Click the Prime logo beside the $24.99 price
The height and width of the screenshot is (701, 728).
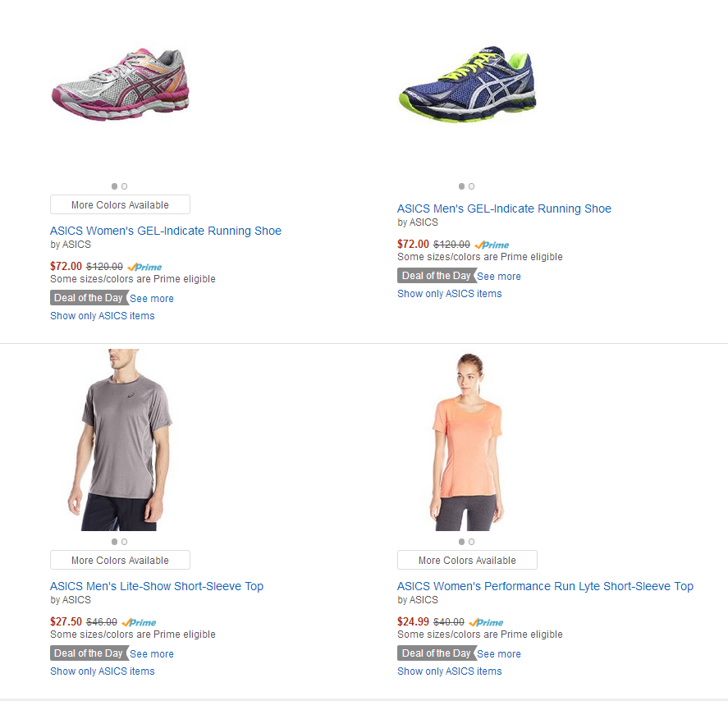tap(486, 622)
